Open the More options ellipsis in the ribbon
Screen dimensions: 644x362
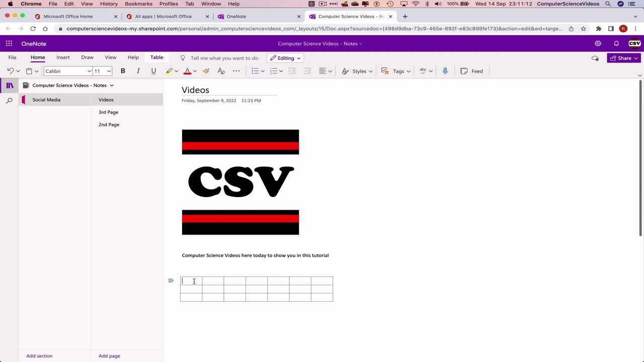pos(236,71)
